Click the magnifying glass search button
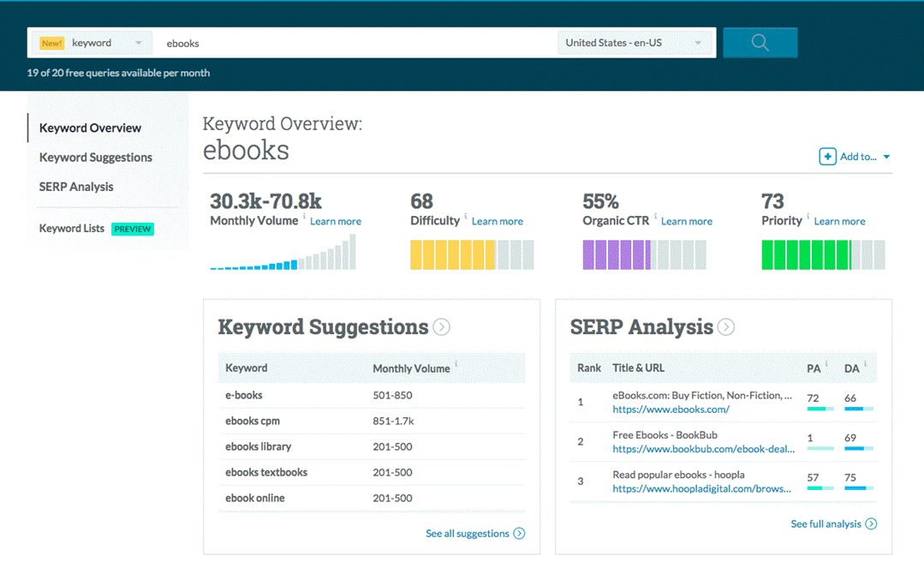This screenshot has width=924, height=562. click(x=760, y=43)
